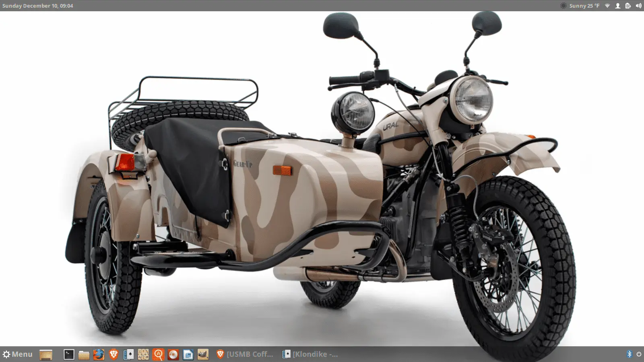Click the Show Desktop icon

46,354
